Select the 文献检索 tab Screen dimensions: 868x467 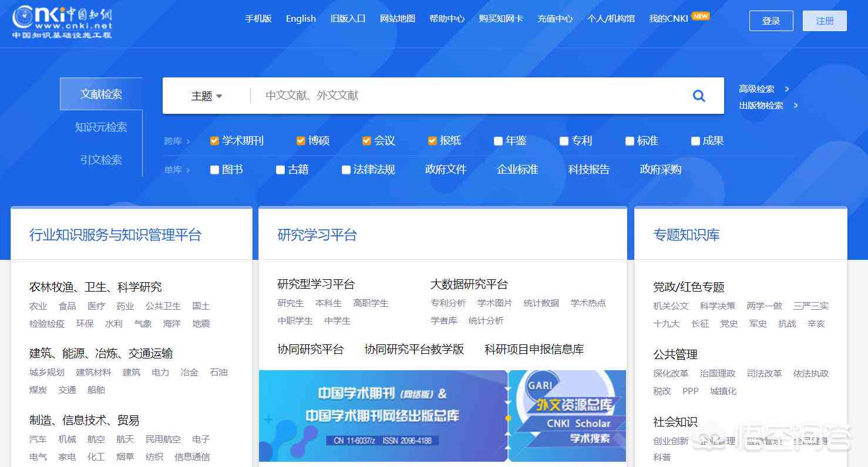pos(101,94)
